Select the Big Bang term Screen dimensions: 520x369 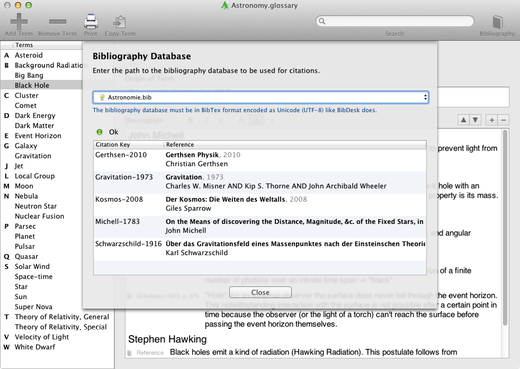[29, 75]
